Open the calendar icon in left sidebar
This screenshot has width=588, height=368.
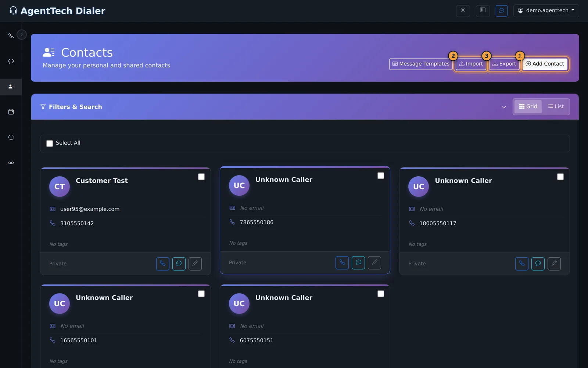(11, 112)
